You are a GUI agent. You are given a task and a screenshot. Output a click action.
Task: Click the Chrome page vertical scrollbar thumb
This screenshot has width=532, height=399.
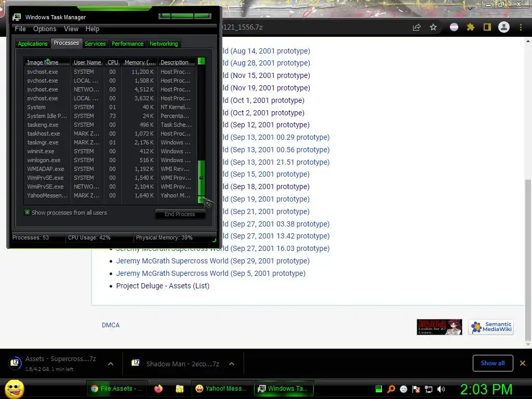point(528,260)
